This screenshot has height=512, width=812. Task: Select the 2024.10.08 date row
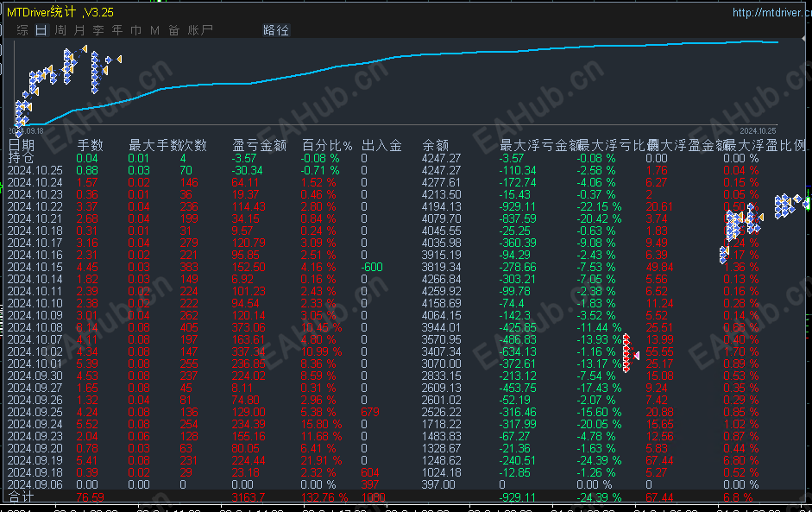(x=35, y=327)
